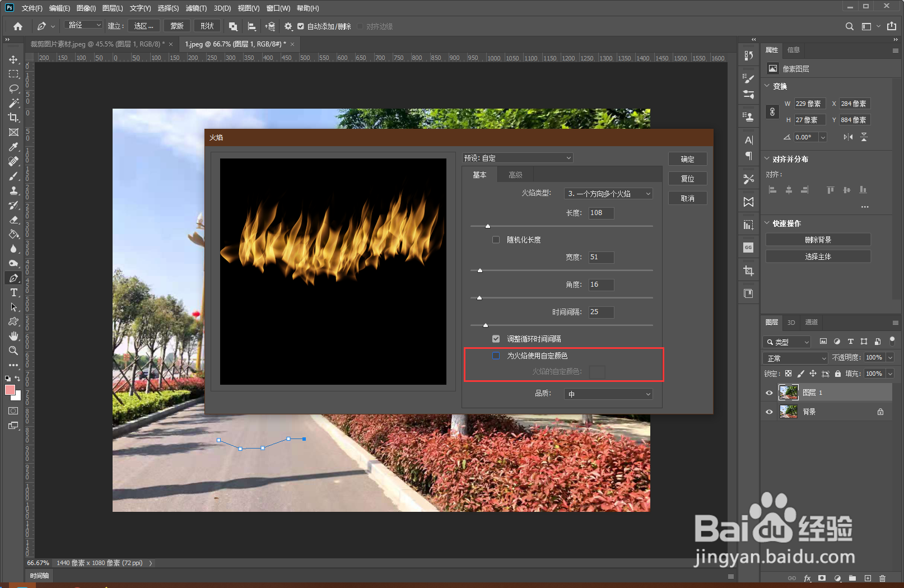Select the Hand tool

13,336
